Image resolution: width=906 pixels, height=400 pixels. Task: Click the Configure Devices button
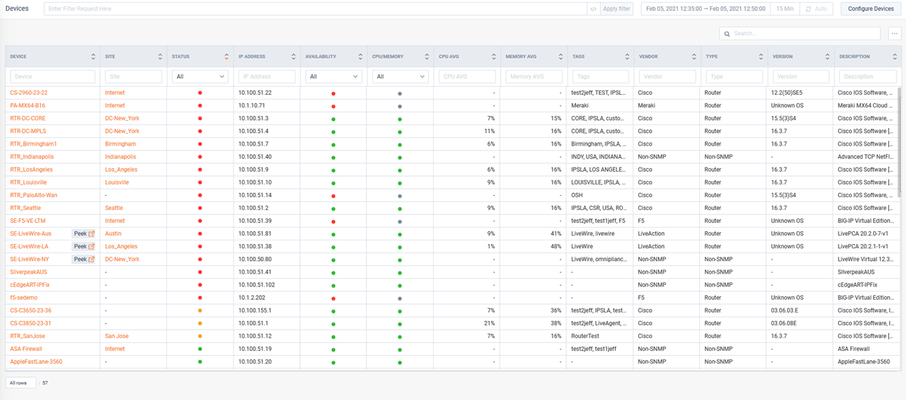(871, 9)
